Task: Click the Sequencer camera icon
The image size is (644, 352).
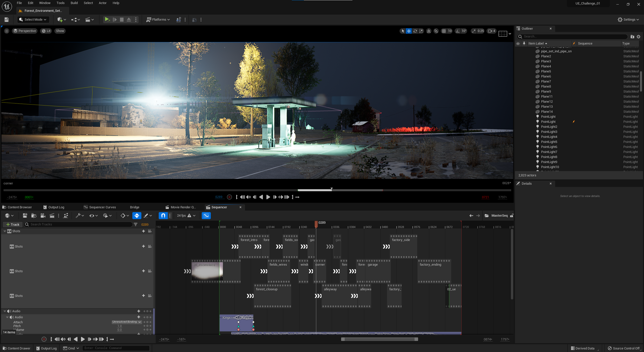Action: [43, 216]
